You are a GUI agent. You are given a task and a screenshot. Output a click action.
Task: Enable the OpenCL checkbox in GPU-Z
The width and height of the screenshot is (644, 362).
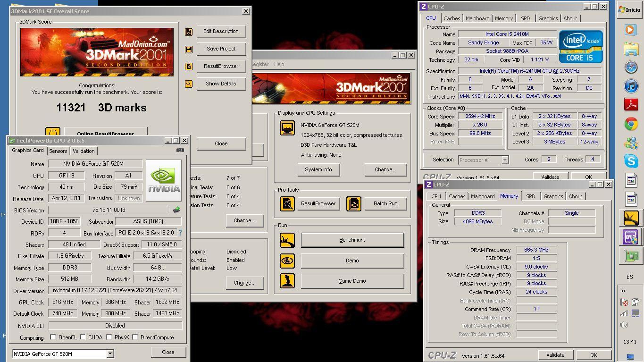click(x=53, y=337)
